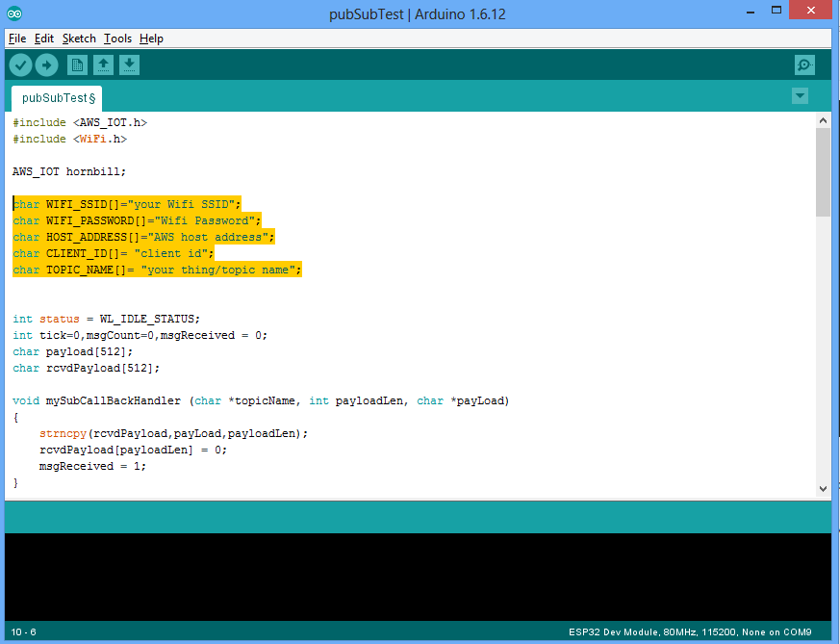Expand the tab options dropdown arrow
Screen dimensions: 840x644
[800, 95]
